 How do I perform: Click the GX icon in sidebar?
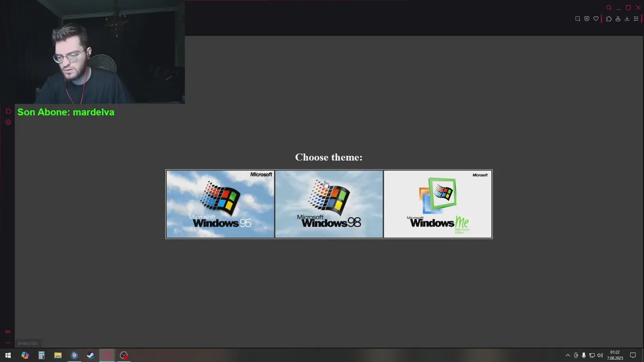pos(8,331)
